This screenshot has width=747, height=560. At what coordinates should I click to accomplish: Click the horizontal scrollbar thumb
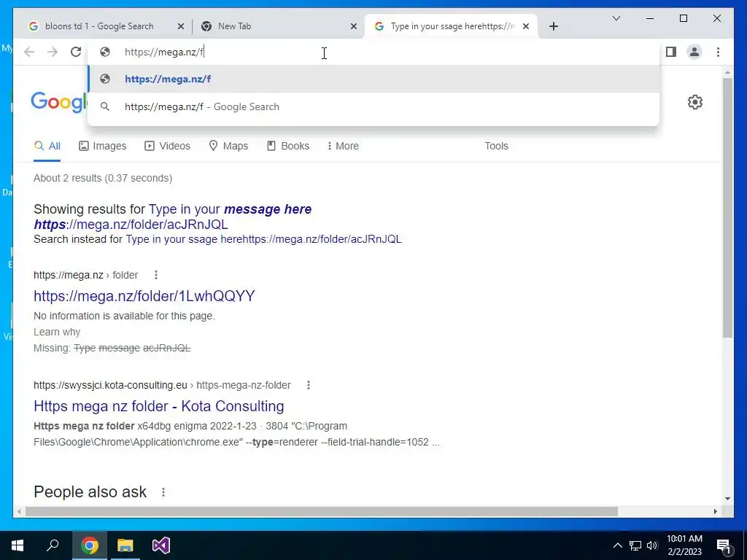click(322, 511)
